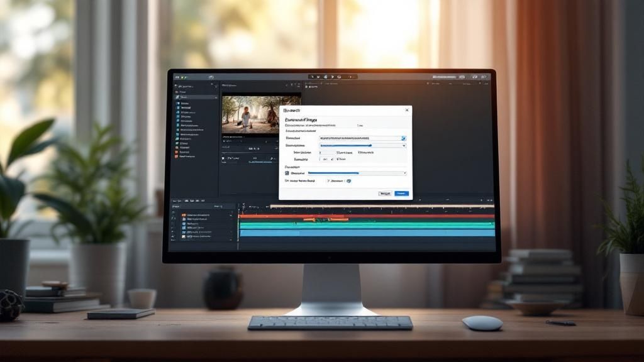Expand the dropdown in the dialog's lower section

(x=404, y=173)
